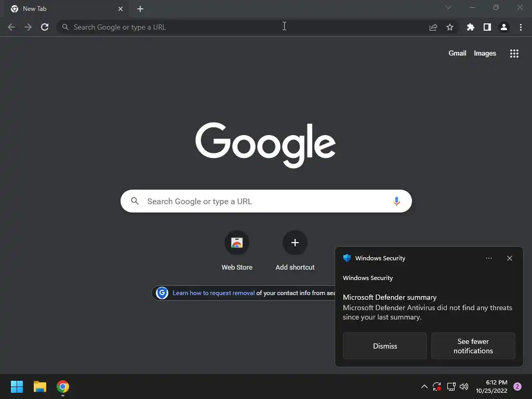Toggle the Chrome side panel icon

487,27
